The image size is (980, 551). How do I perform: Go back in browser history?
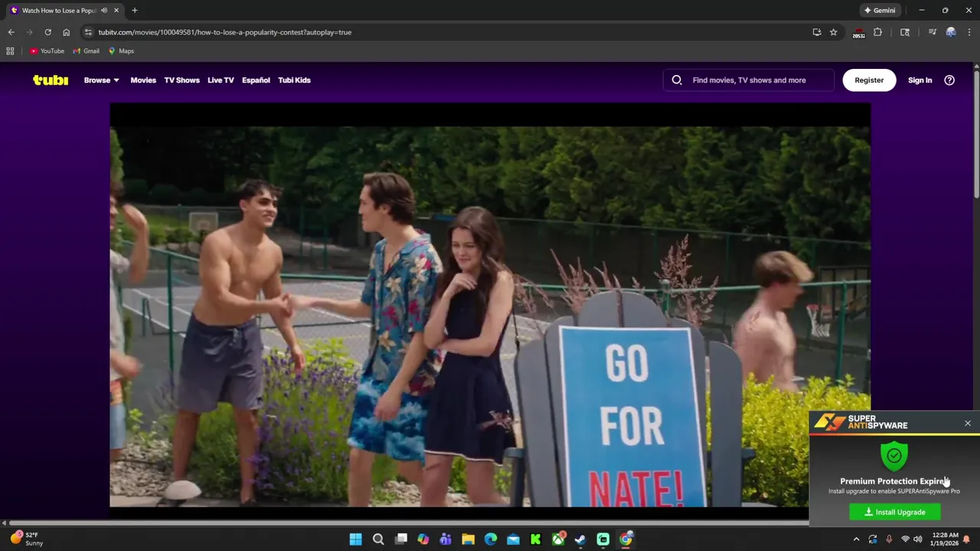click(x=11, y=32)
